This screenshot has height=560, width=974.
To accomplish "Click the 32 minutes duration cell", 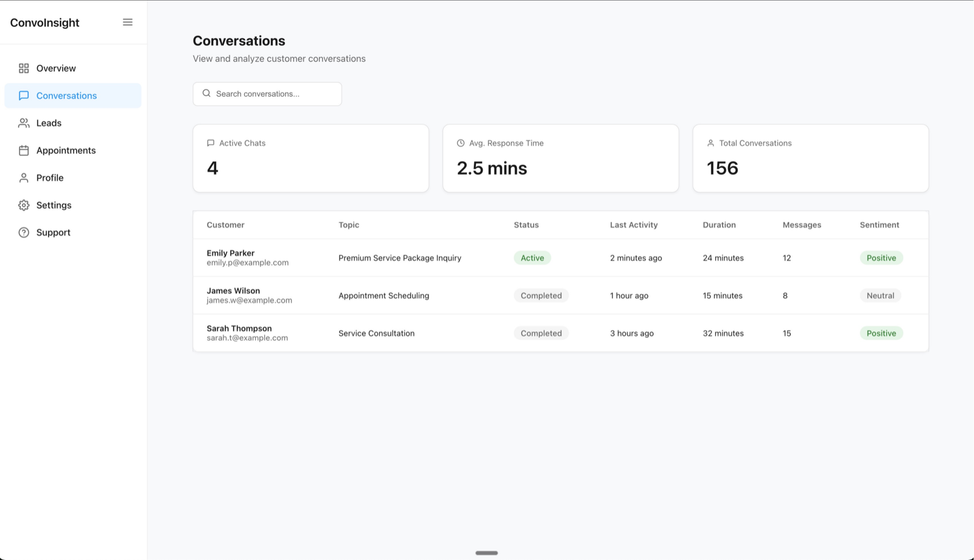I will (x=723, y=334).
